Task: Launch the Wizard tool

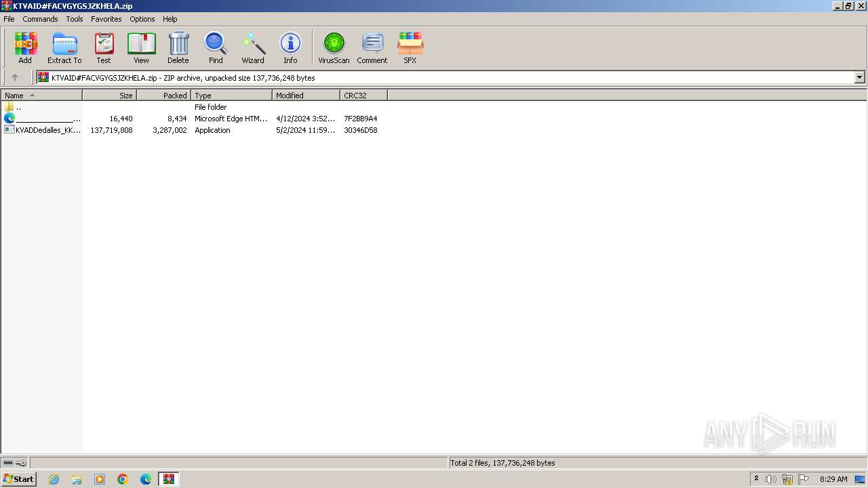Action: pos(253,47)
